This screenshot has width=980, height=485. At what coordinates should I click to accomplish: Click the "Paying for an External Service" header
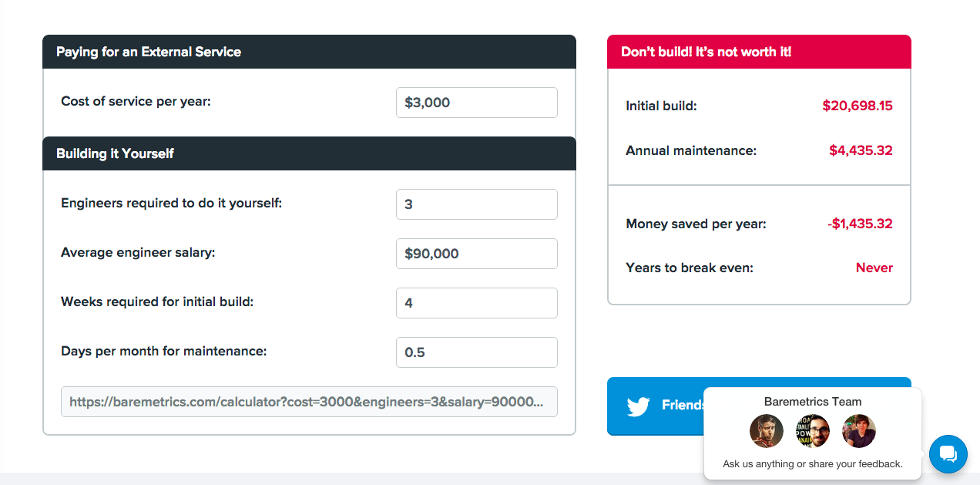tap(149, 52)
